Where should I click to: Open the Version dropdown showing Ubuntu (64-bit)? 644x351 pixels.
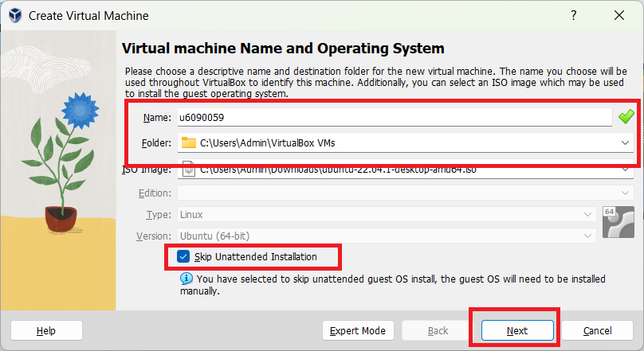coord(387,236)
